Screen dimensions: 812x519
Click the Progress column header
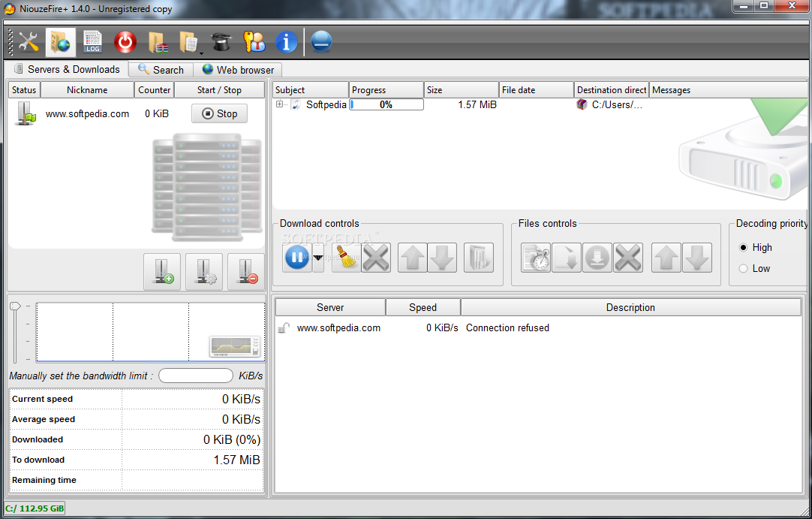(386, 89)
